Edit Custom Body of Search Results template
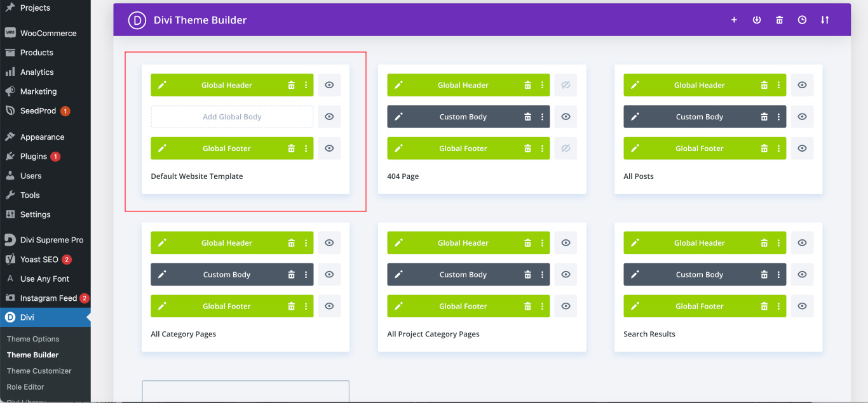 635,275
